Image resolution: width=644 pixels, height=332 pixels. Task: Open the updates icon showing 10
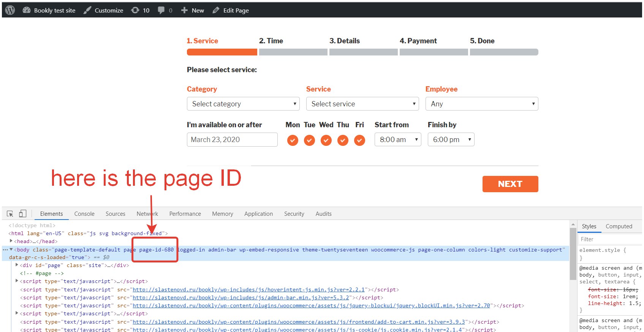[140, 10]
